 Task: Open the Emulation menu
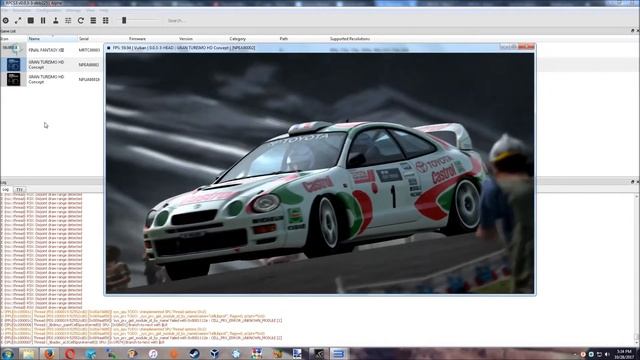[22, 11]
